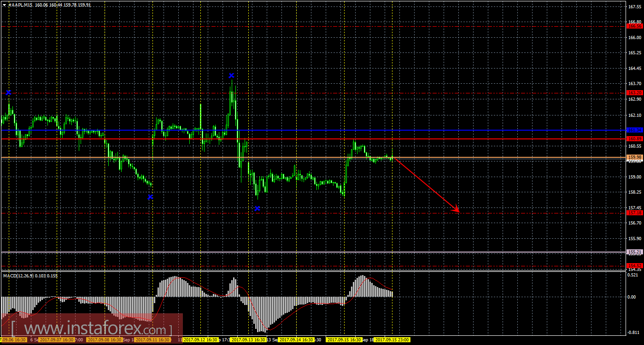Click the 163.70 price axis value

coord(635,84)
